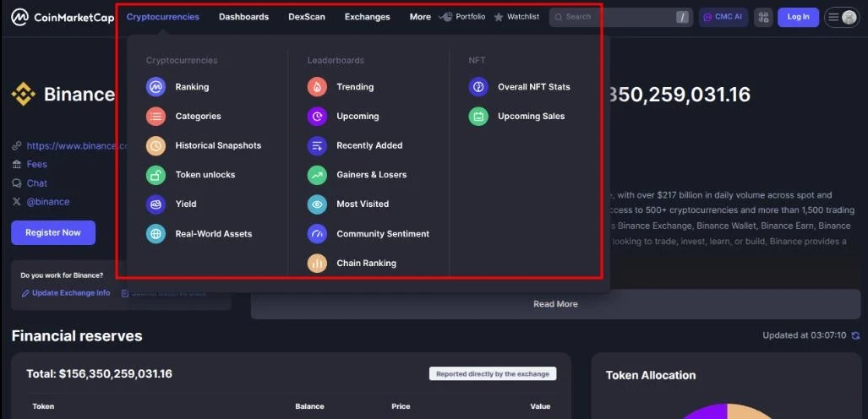Click the Chain Ranking bars icon
The image size is (868, 419).
[317, 264]
